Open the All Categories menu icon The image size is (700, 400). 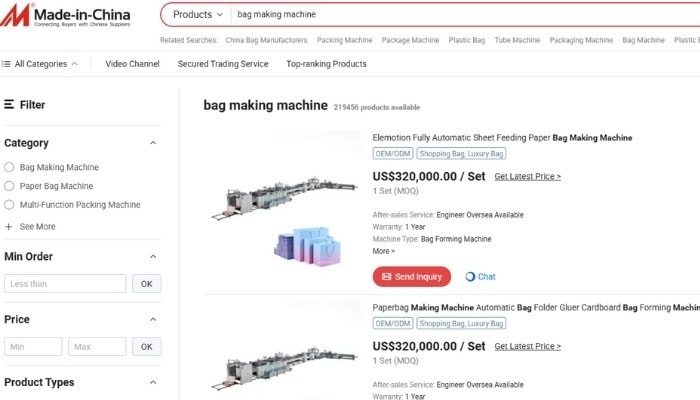click(7, 64)
